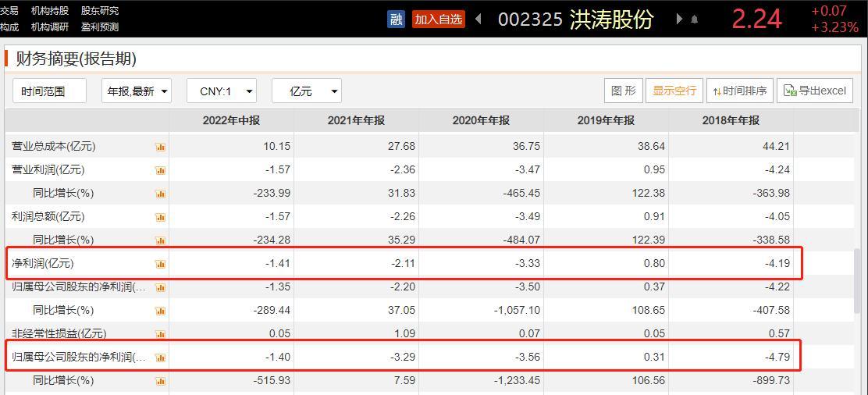Click chart icon in row with -1.35
The image size is (868, 395).
pyautogui.click(x=161, y=287)
